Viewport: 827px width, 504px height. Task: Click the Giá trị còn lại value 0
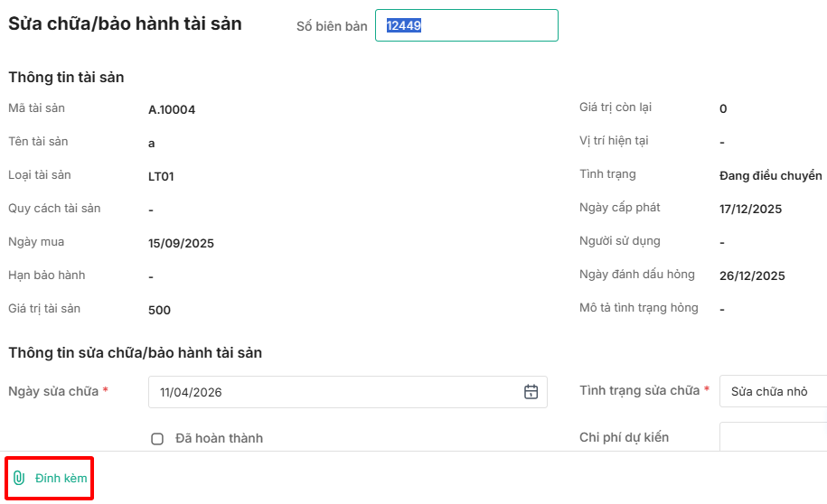click(723, 109)
